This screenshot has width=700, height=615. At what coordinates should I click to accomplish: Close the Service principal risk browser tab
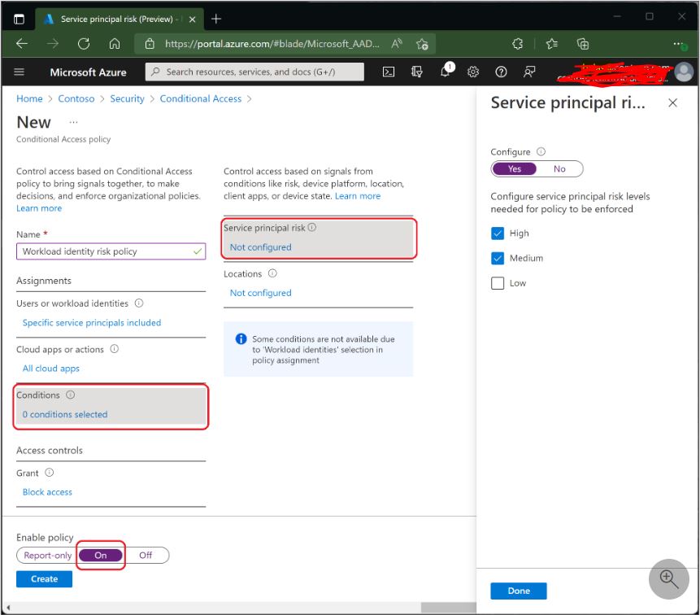192,20
